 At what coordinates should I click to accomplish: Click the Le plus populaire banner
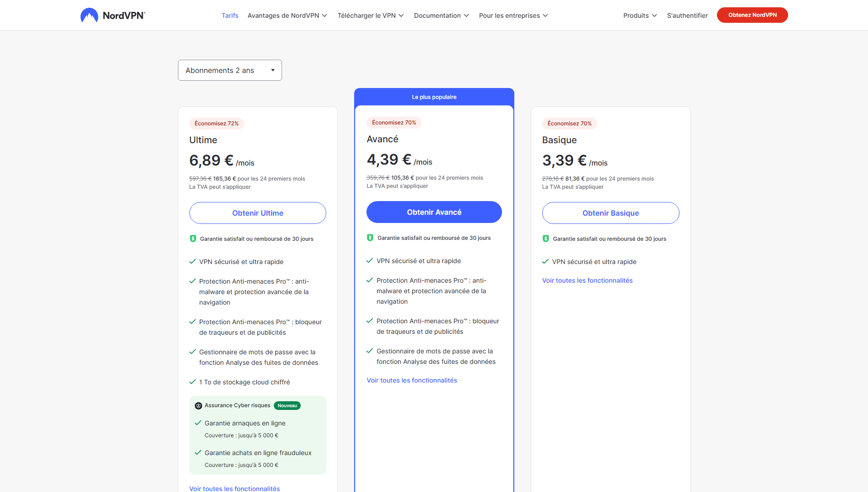click(434, 97)
